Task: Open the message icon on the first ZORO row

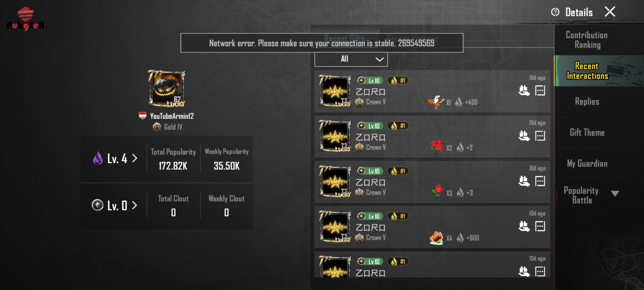Action: click(x=540, y=90)
